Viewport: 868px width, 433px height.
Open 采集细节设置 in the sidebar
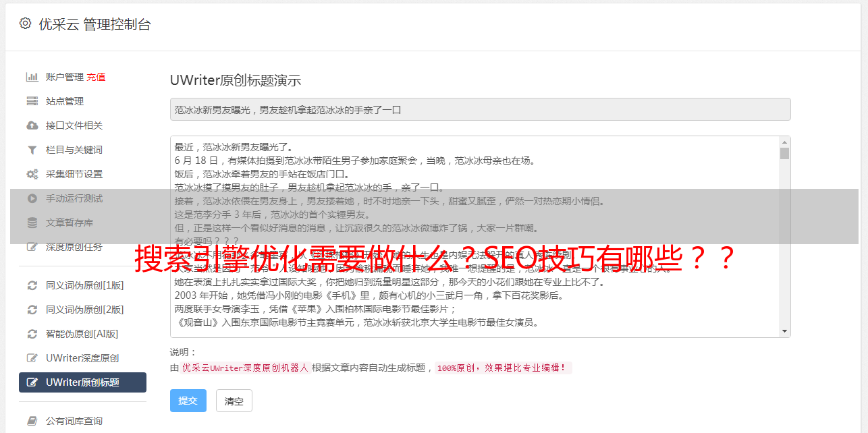(x=74, y=174)
